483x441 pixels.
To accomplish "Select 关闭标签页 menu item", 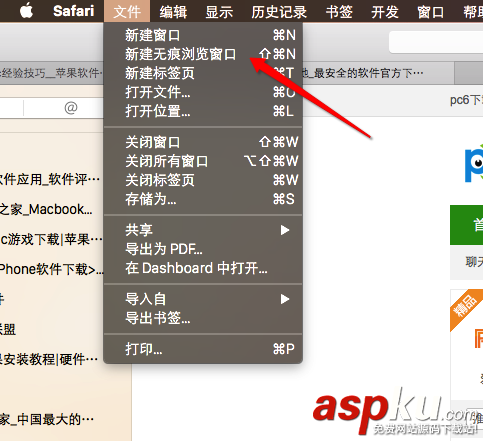I will point(203,180).
